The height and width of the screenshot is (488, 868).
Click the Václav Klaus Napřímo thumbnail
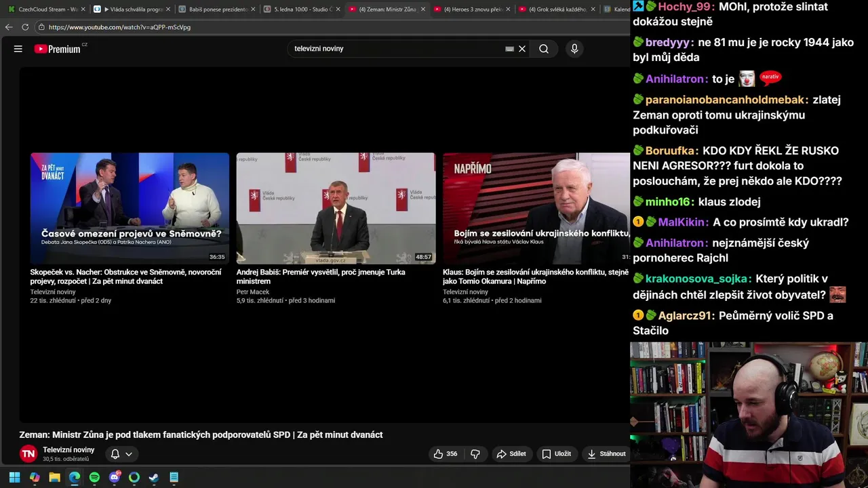[536, 208]
